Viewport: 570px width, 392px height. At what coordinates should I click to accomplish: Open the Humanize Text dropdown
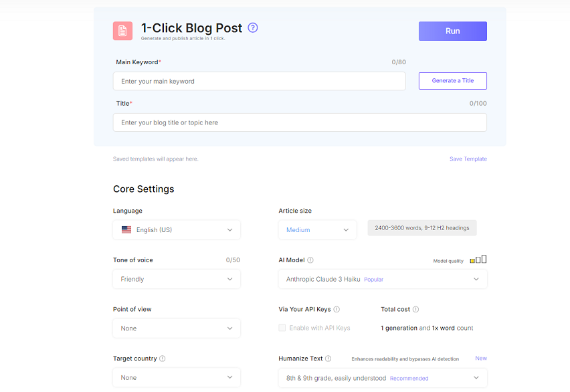tap(383, 378)
